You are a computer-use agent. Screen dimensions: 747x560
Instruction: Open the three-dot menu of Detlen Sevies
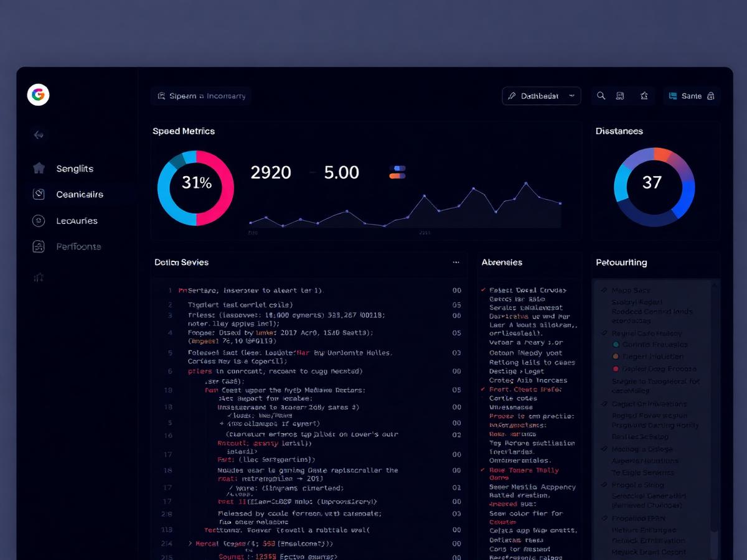click(x=456, y=263)
